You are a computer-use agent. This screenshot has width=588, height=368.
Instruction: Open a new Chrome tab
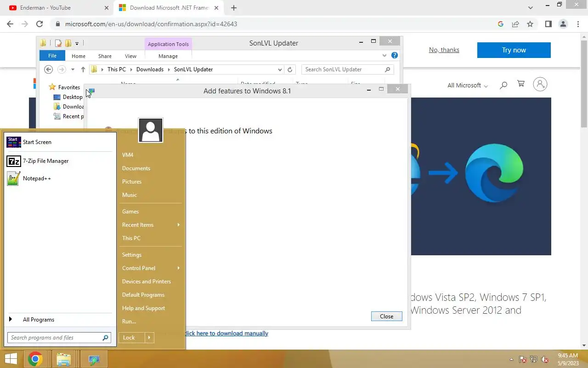click(x=234, y=8)
